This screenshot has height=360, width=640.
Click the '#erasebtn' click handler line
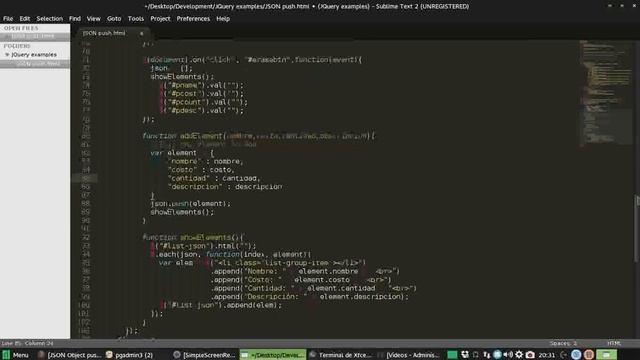point(252,60)
